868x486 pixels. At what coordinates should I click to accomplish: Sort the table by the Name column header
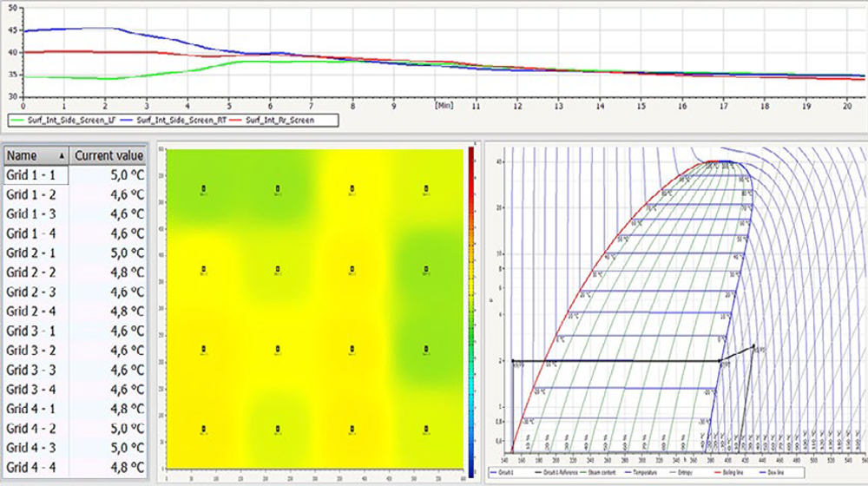point(36,155)
